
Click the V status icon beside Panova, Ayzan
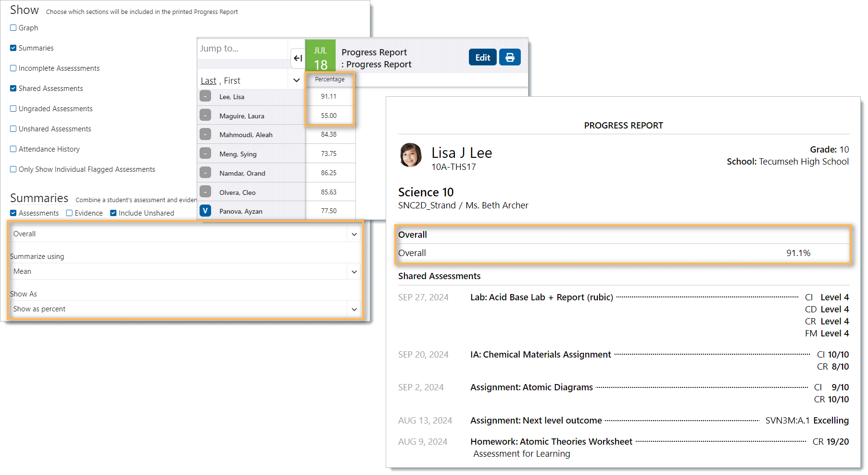click(x=205, y=211)
